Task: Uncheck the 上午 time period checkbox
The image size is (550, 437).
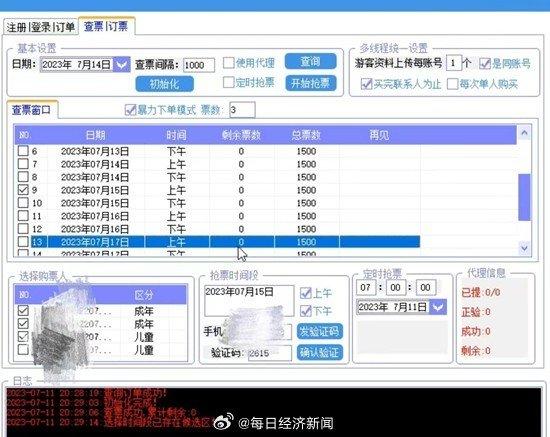Action: (x=306, y=293)
